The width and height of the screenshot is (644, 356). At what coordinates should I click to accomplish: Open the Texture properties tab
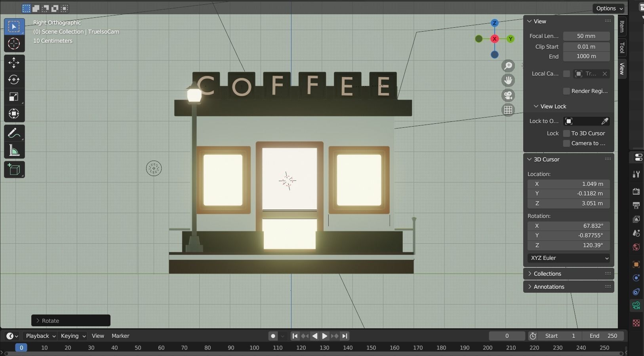point(636,323)
